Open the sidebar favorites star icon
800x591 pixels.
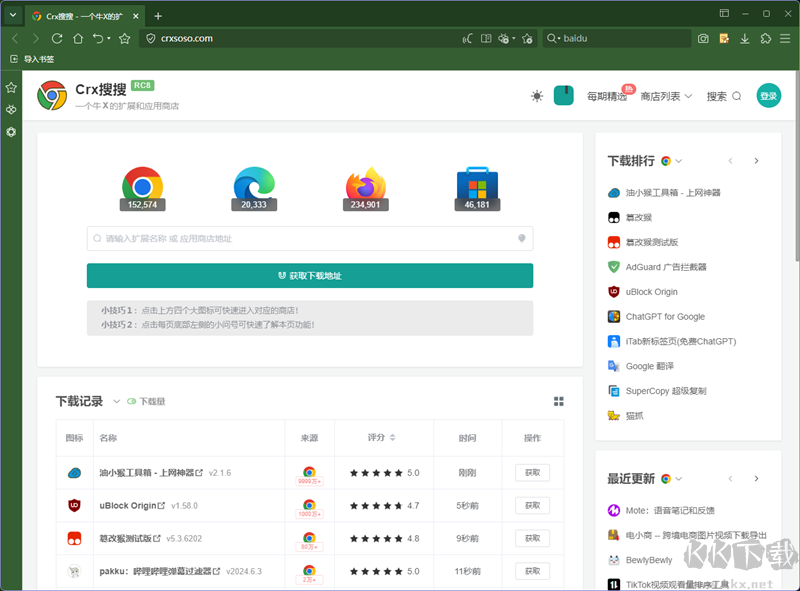(x=11, y=88)
